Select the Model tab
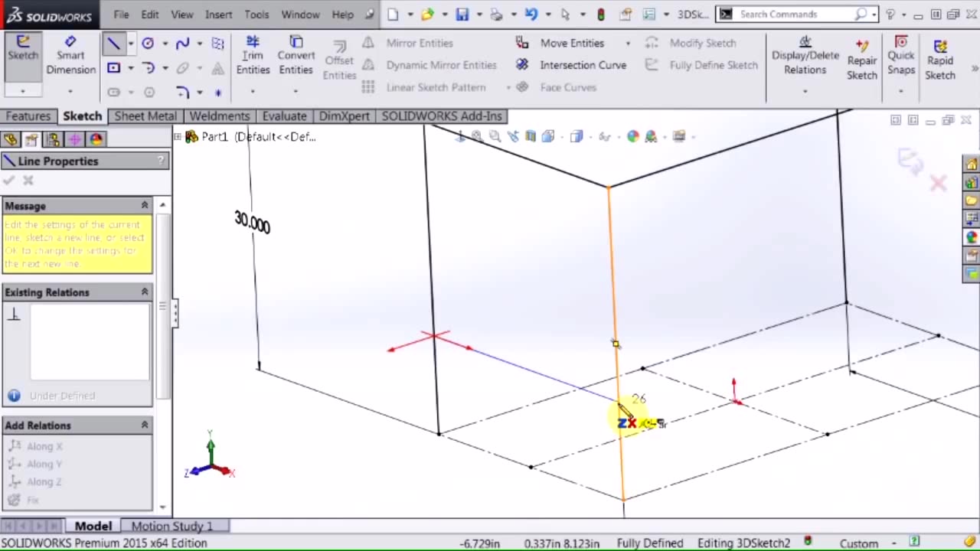 [93, 527]
